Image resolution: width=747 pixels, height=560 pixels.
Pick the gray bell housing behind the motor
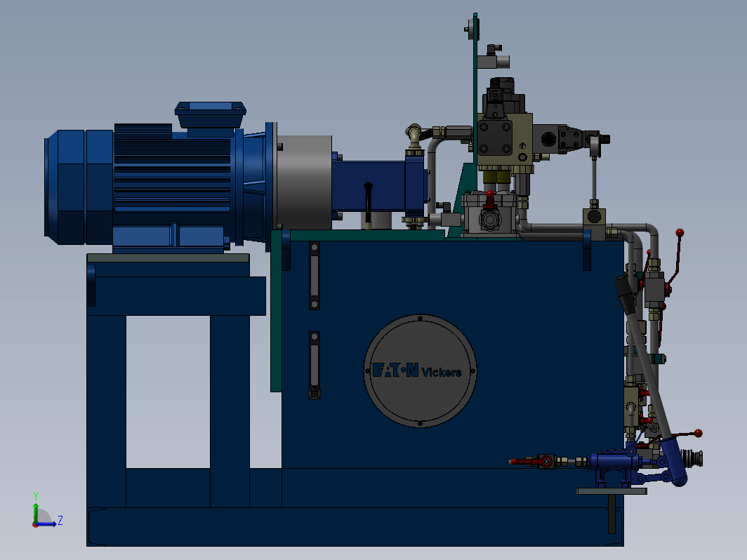point(304,182)
